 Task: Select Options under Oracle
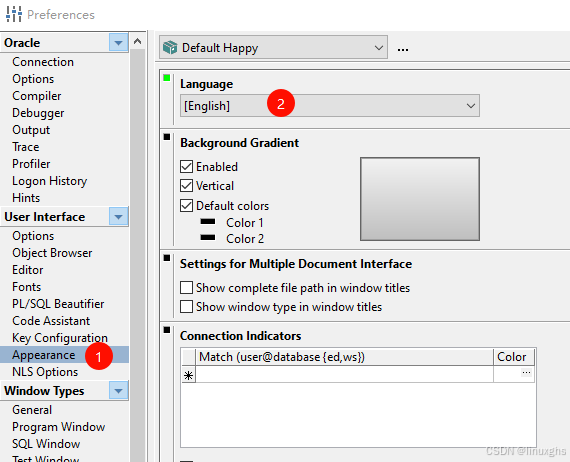click(33, 79)
